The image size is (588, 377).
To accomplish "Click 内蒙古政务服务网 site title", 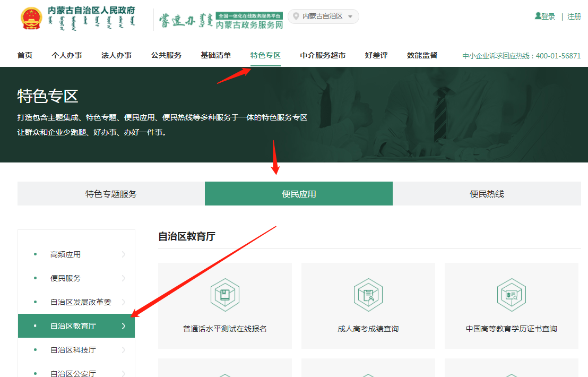I will pos(249,25).
